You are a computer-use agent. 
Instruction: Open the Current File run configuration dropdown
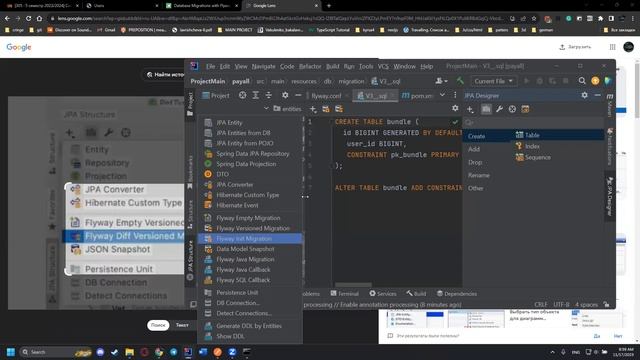493,81
